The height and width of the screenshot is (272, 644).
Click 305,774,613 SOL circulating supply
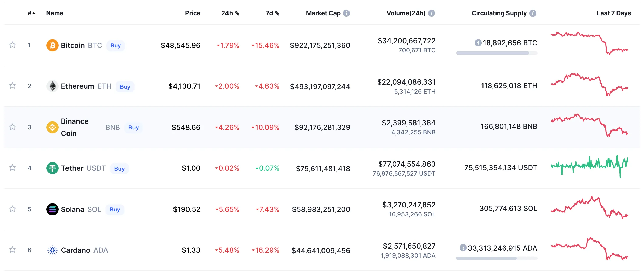point(508,208)
